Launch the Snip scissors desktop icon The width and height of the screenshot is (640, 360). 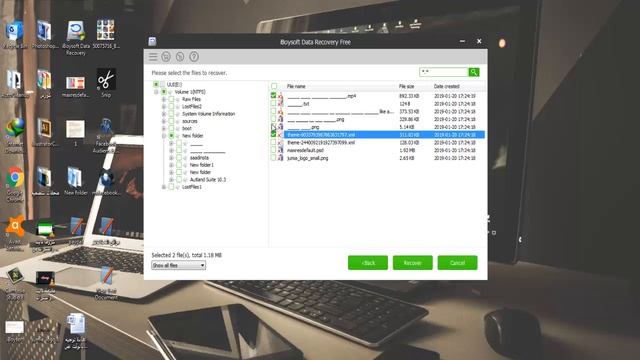pos(106,83)
